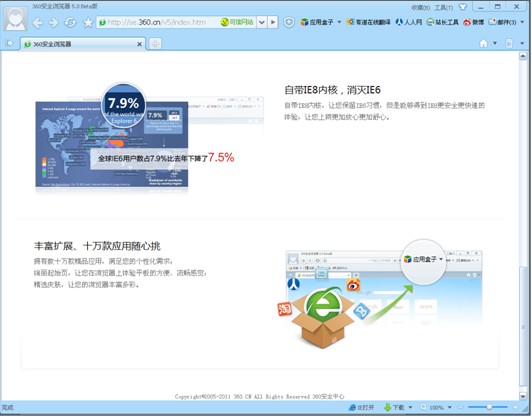532x417 pixels.
Task: Click the zoom magnifier 100% control
Action: pyautogui.click(x=432, y=407)
